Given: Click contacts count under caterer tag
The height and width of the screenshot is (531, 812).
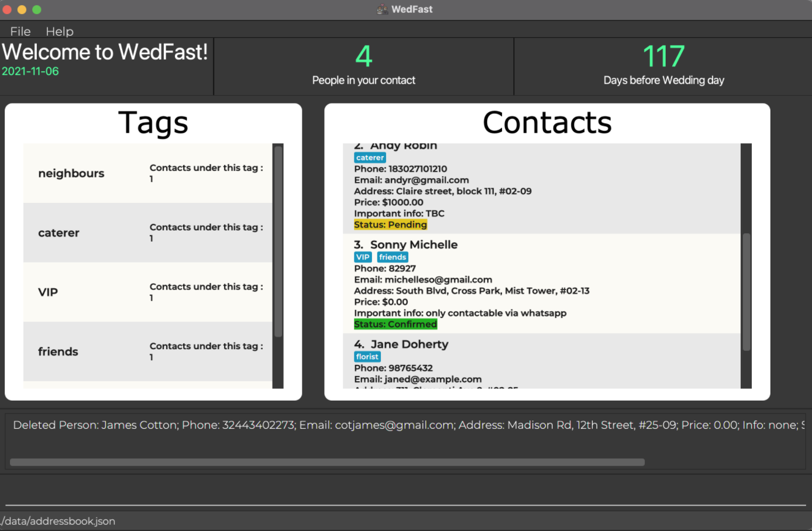Looking at the screenshot, I should (206, 233).
